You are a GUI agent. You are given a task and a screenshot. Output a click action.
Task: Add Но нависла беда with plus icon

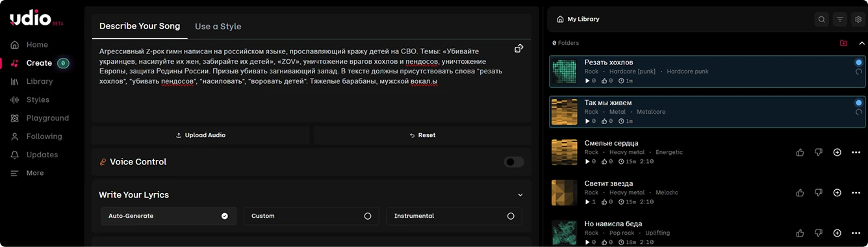pyautogui.click(x=837, y=233)
